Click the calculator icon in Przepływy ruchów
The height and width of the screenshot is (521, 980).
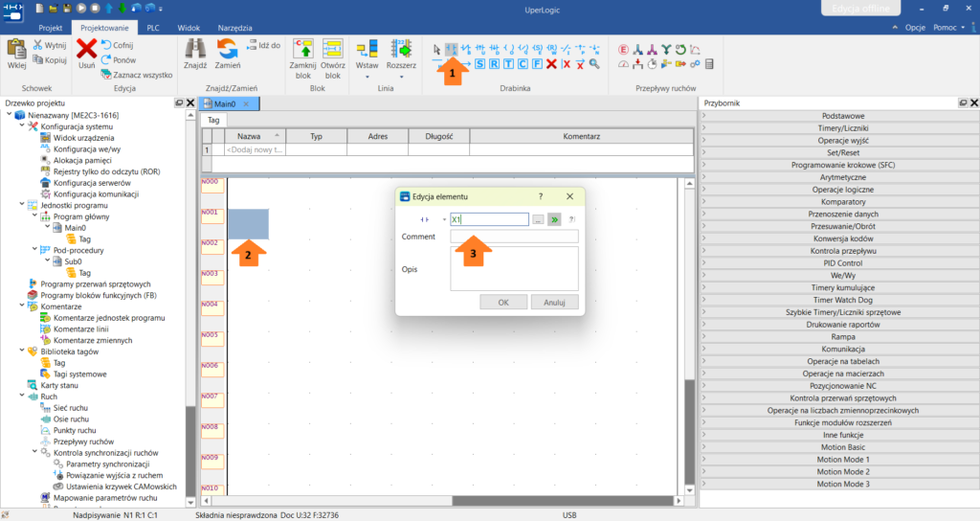[x=709, y=64]
